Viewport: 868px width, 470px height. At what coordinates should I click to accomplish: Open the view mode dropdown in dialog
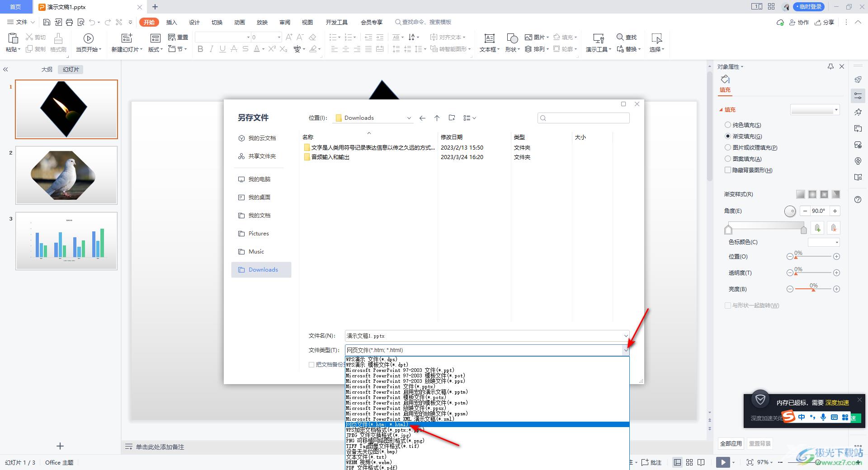(x=470, y=118)
